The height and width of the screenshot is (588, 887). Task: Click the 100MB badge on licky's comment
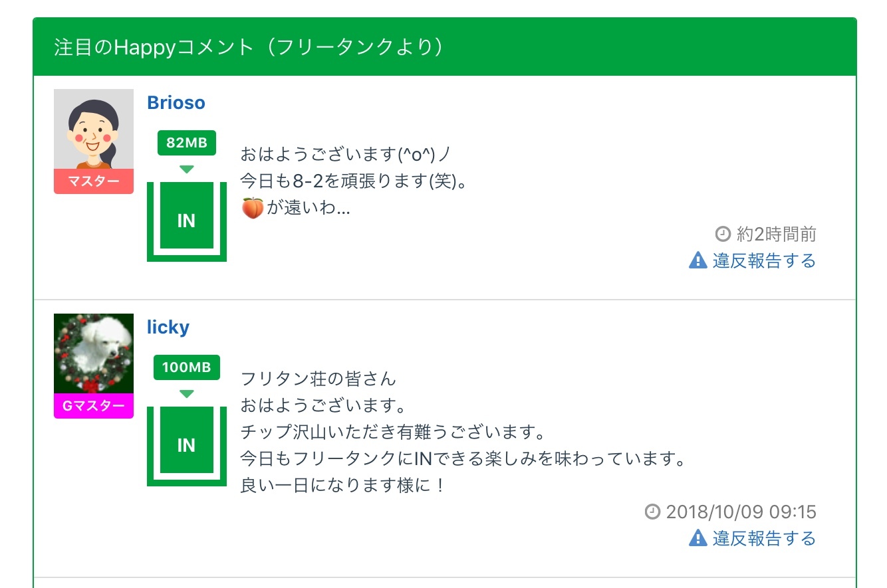point(187,367)
